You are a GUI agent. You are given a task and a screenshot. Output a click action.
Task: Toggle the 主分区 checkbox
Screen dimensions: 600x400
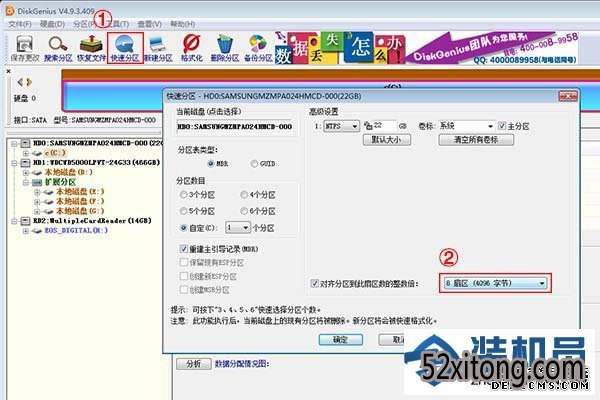(502, 126)
